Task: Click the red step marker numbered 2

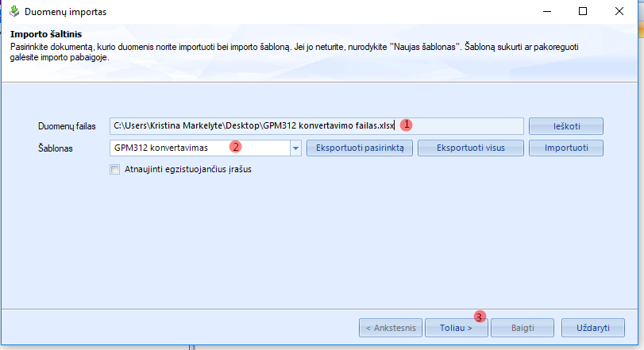Action: click(235, 147)
